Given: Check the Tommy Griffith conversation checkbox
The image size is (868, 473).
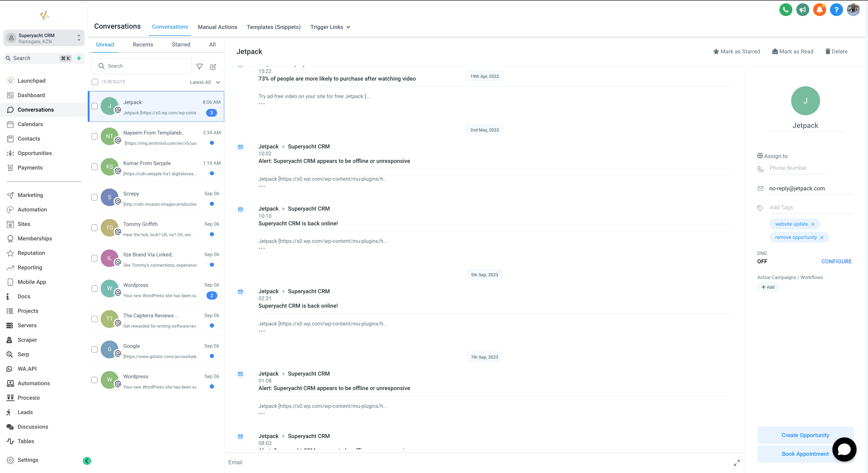Looking at the screenshot, I should coord(95,228).
